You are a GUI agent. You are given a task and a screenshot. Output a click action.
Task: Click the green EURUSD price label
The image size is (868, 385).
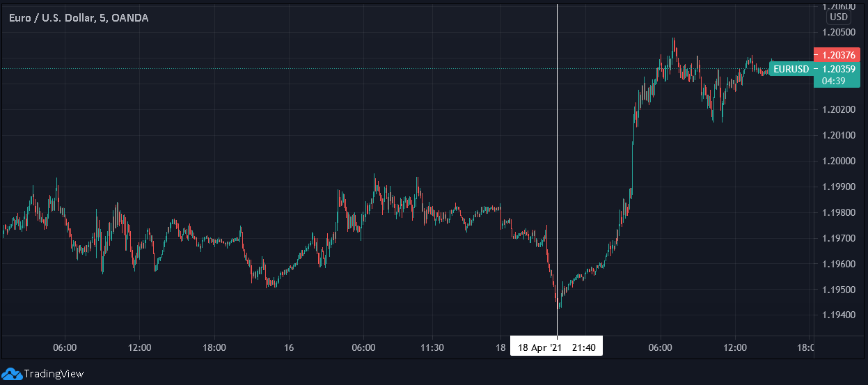(x=791, y=69)
